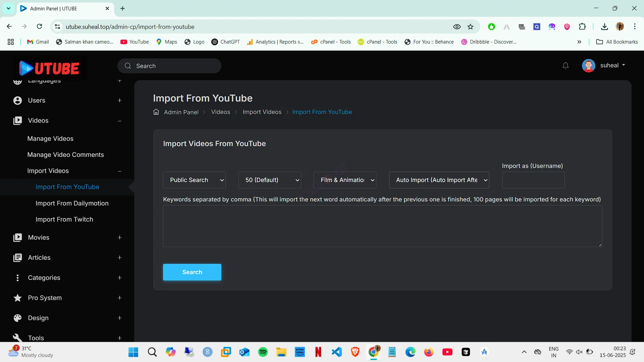
Task: Click the Users sidebar icon
Action: click(17, 101)
